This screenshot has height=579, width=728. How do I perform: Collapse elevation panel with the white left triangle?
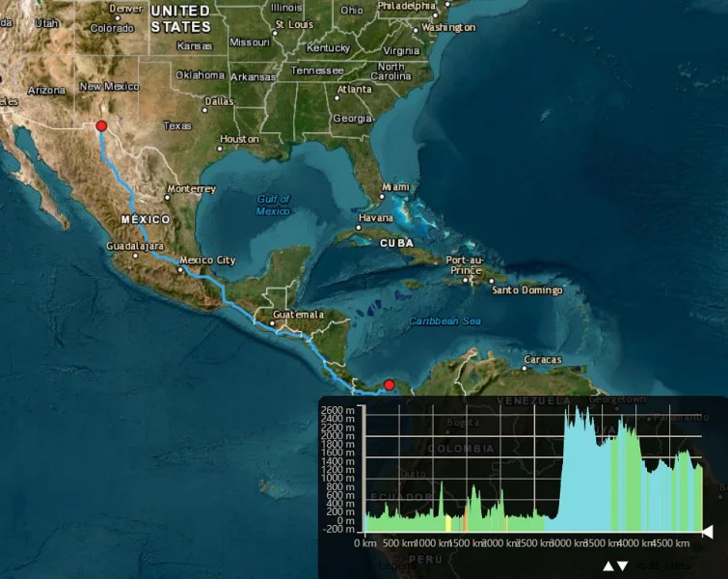[708, 532]
